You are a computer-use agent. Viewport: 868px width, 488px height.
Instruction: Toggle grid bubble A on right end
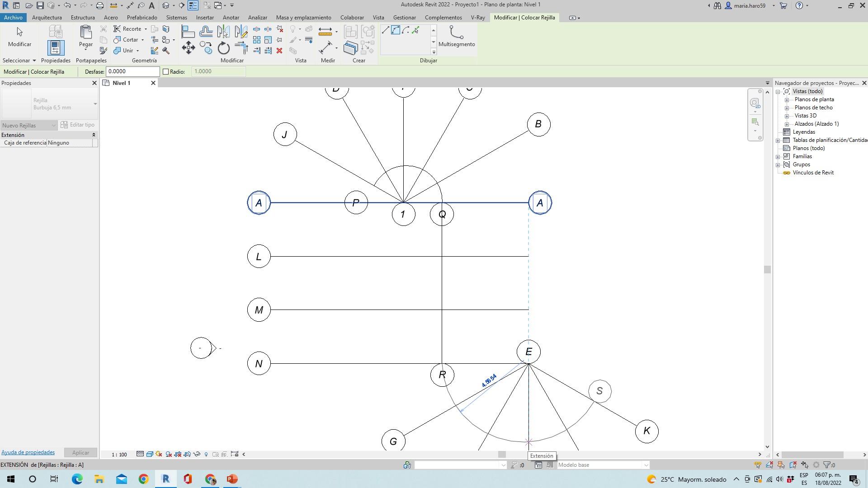540,203
